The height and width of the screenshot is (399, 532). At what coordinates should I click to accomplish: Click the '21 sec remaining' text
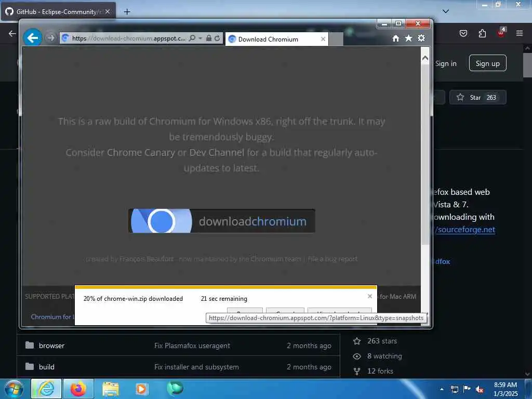224,299
